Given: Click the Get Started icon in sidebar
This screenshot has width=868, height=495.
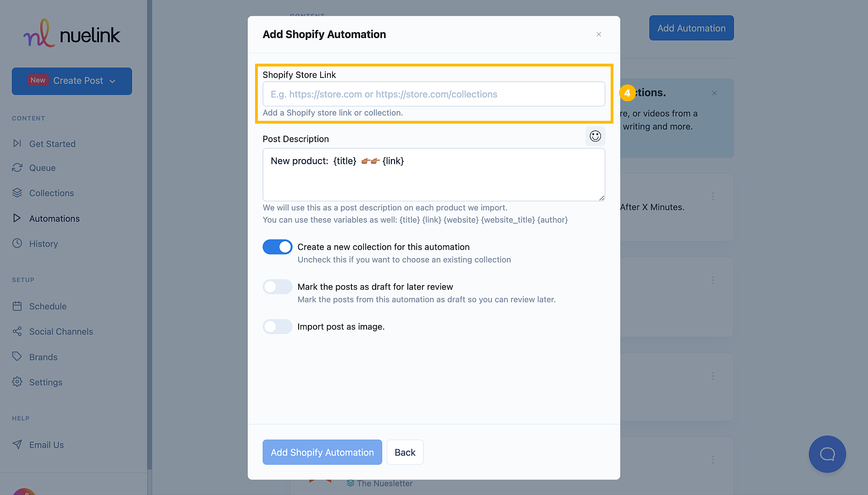Looking at the screenshot, I should (17, 143).
